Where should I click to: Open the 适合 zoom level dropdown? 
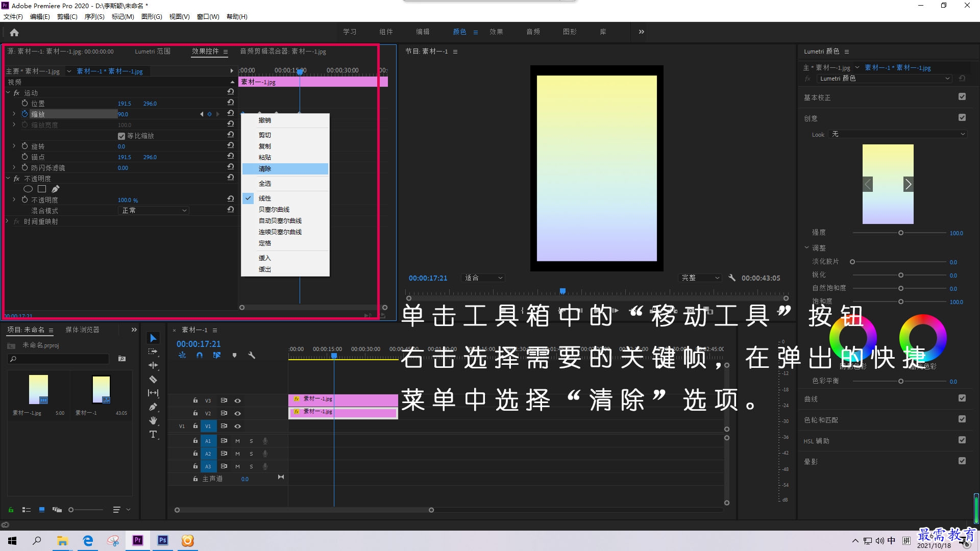pyautogui.click(x=483, y=278)
